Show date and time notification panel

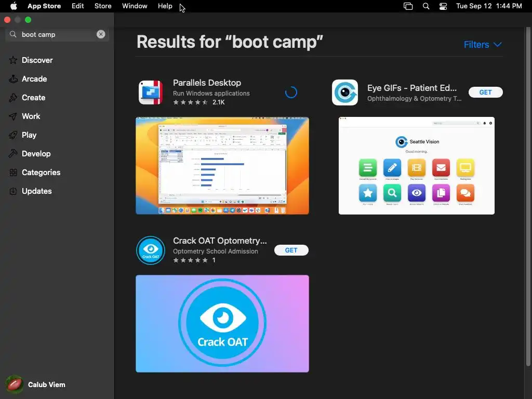pos(489,6)
